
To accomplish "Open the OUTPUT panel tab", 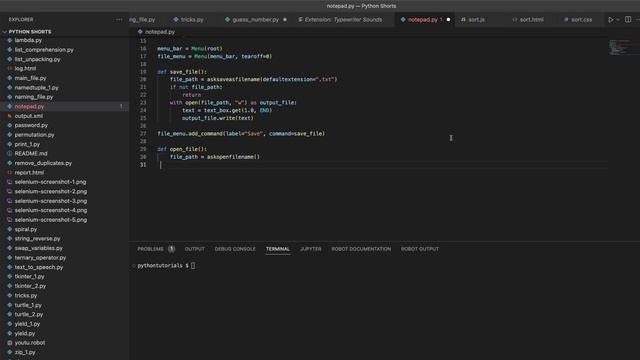I will 194,249.
